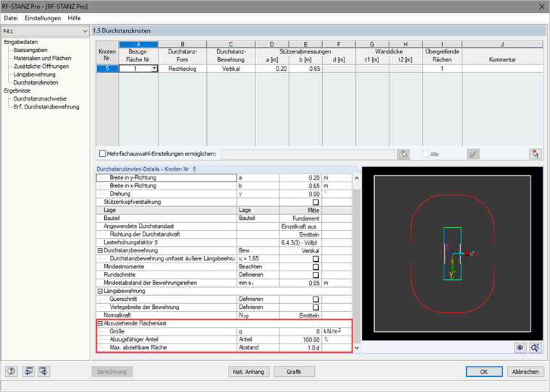
Task: Select Erf. Durchstanzbewehrung tree item
Action: tap(46, 106)
